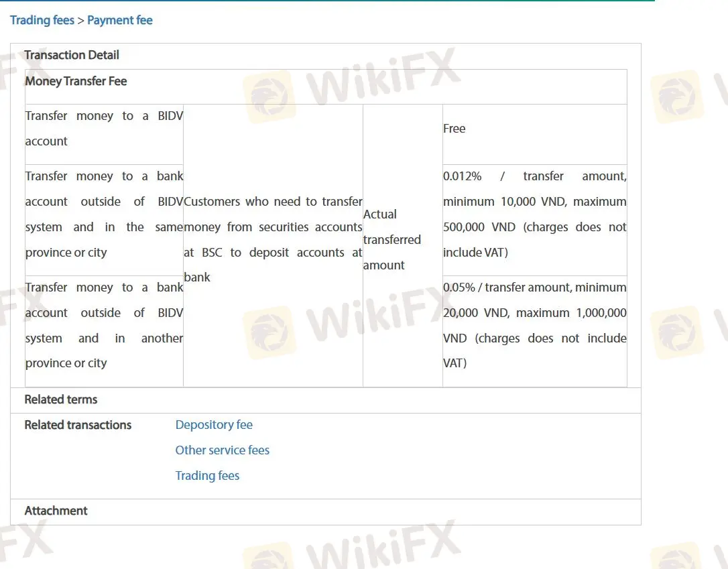The width and height of the screenshot is (728, 569).
Task: Click the 'Free' fee cell
Action: [x=454, y=129]
